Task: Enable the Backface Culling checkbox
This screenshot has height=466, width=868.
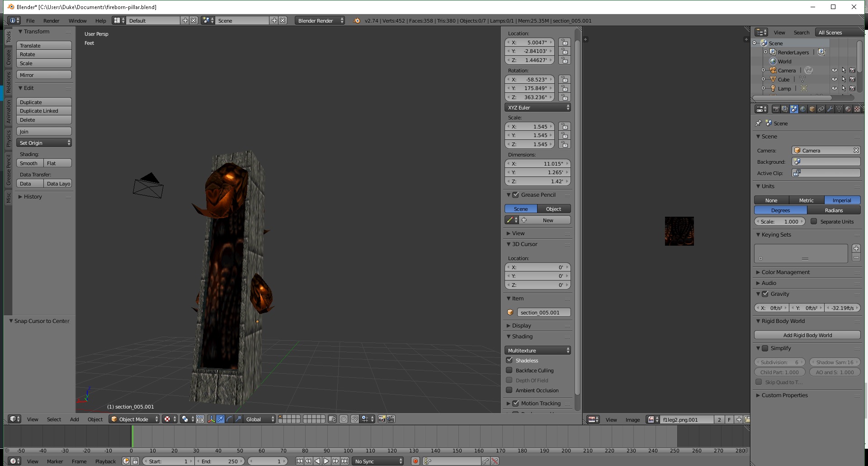Action: (x=509, y=370)
